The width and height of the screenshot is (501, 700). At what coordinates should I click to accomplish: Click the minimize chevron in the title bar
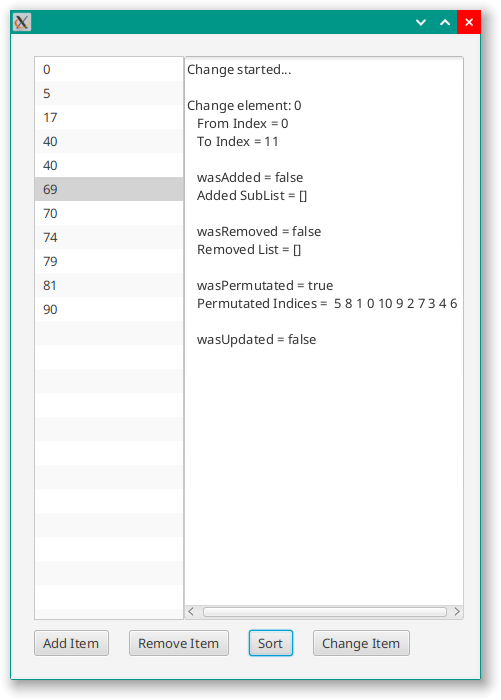tap(421, 22)
